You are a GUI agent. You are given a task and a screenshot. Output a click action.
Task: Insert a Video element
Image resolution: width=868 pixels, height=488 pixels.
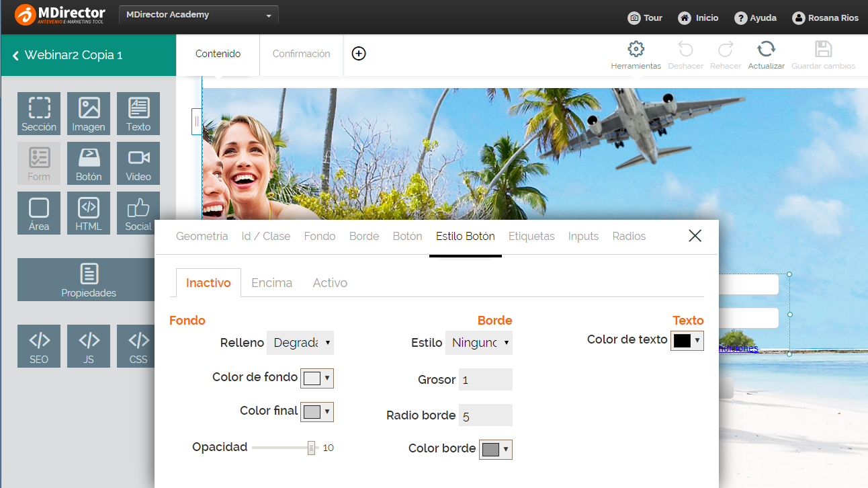tap(138, 163)
